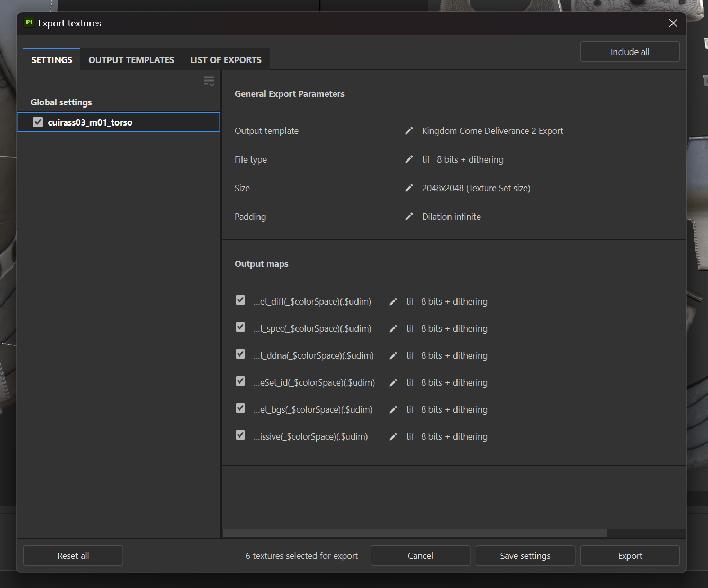The width and height of the screenshot is (708, 588).
Task: Click the horizontal scrollbar in settings panel
Action: [x=415, y=533]
